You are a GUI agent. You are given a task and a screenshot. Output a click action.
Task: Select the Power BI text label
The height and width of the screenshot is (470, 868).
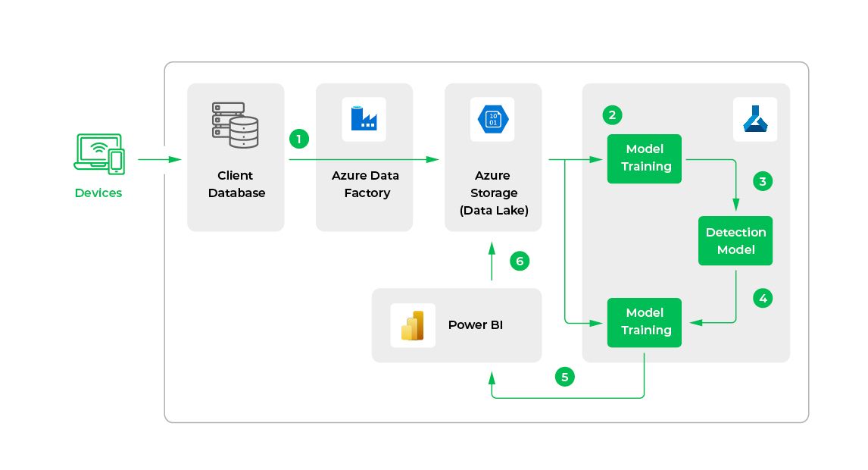[475, 325]
